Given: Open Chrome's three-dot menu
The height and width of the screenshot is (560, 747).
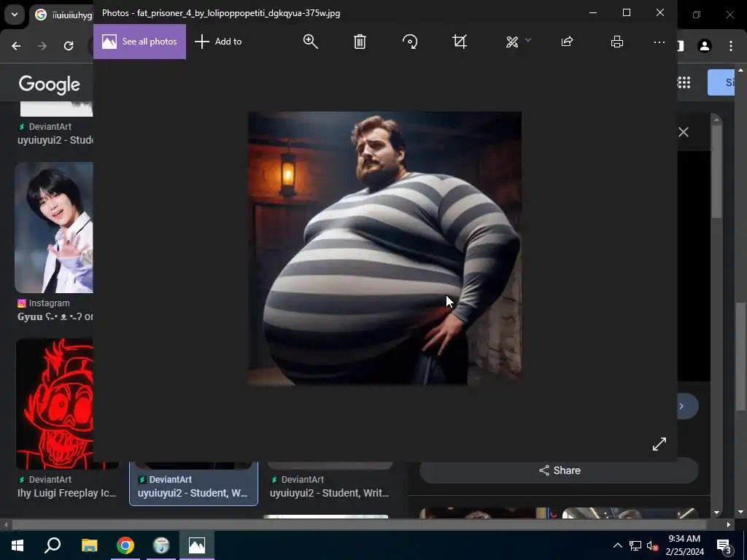Looking at the screenshot, I should point(731,46).
